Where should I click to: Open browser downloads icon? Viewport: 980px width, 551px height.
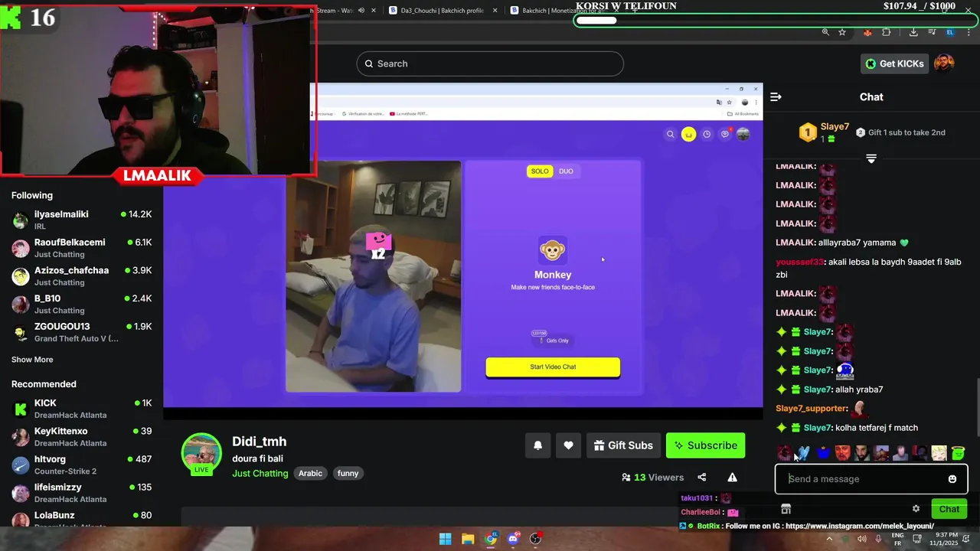(x=913, y=32)
